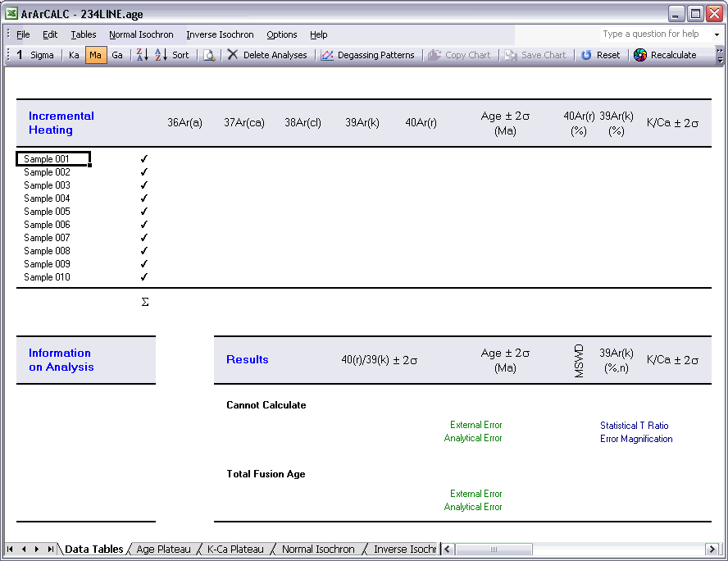Jump to last sheet tab arrow
Screen dimensions: 728x561
click(x=50, y=550)
